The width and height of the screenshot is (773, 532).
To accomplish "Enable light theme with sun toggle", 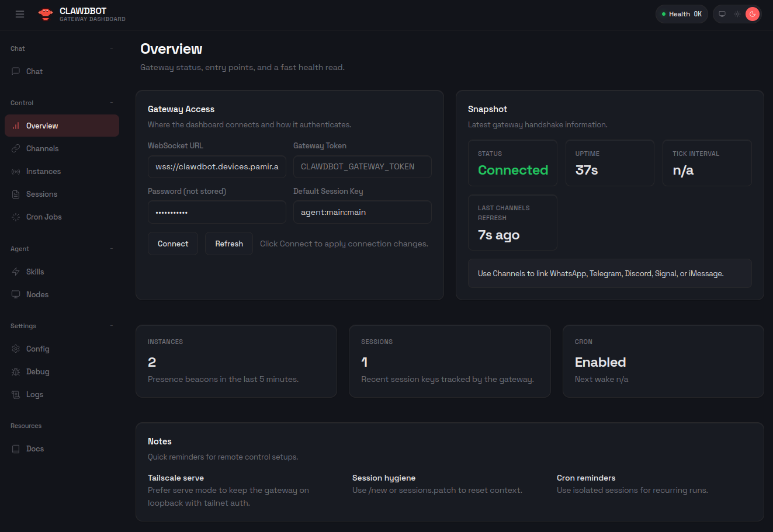I will (737, 14).
